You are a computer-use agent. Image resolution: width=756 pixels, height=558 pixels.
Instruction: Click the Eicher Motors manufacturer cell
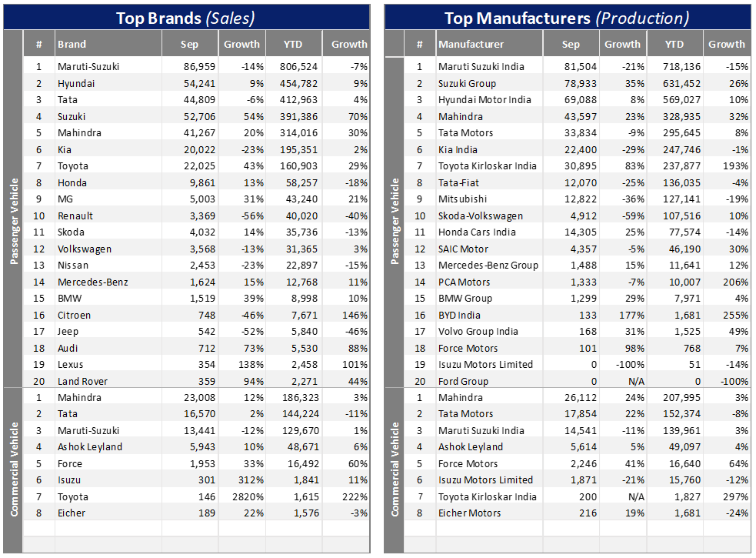pos(470,513)
